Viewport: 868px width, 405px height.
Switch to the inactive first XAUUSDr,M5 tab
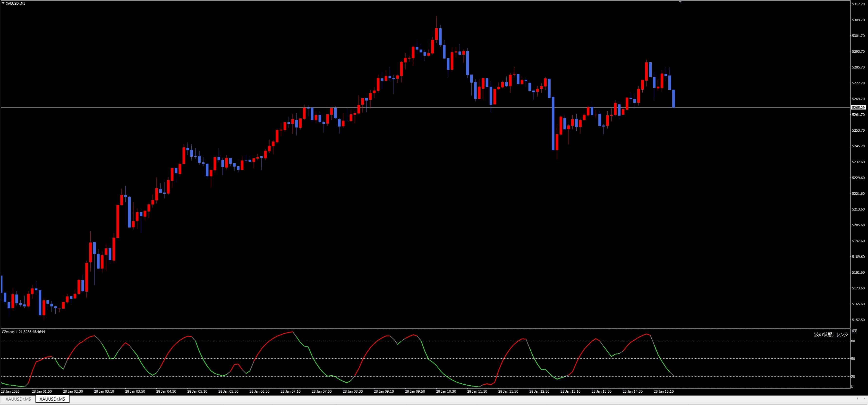(x=18, y=399)
